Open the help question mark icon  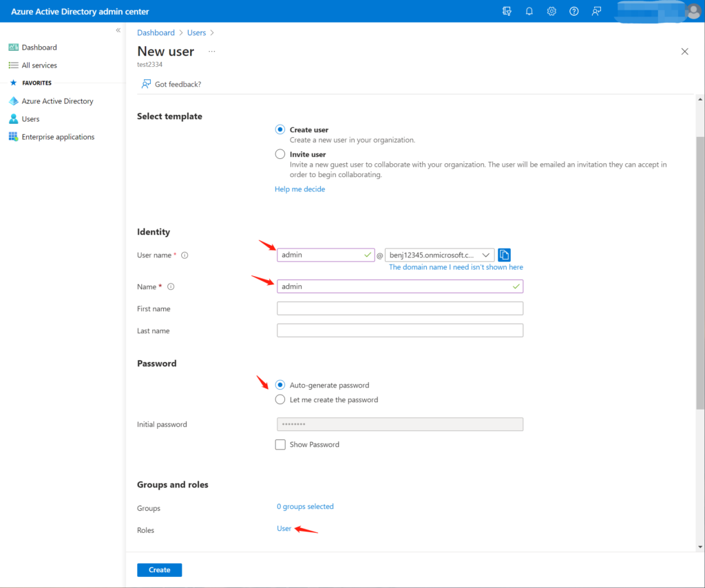click(574, 11)
